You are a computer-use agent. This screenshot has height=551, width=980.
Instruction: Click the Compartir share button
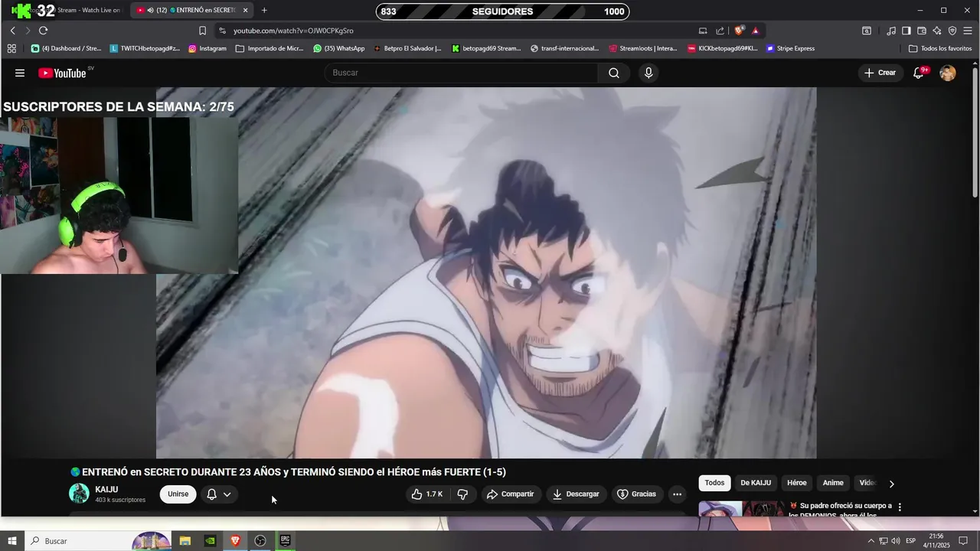click(511, 494)
